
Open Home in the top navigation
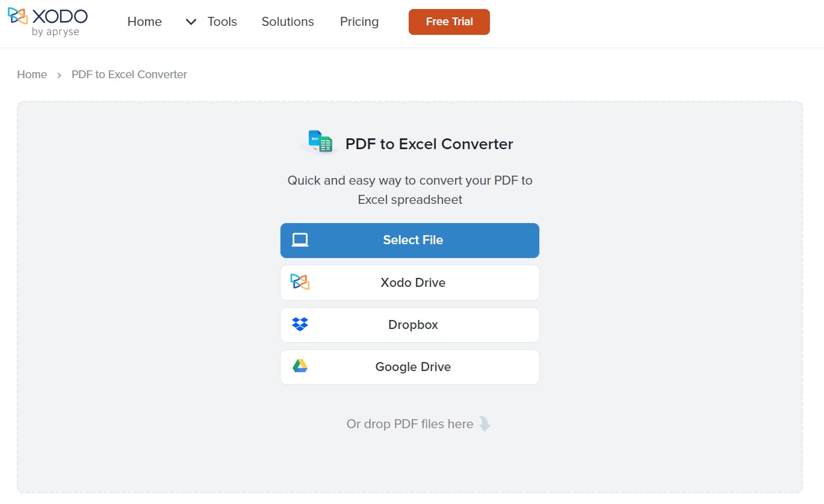point(144,22)
